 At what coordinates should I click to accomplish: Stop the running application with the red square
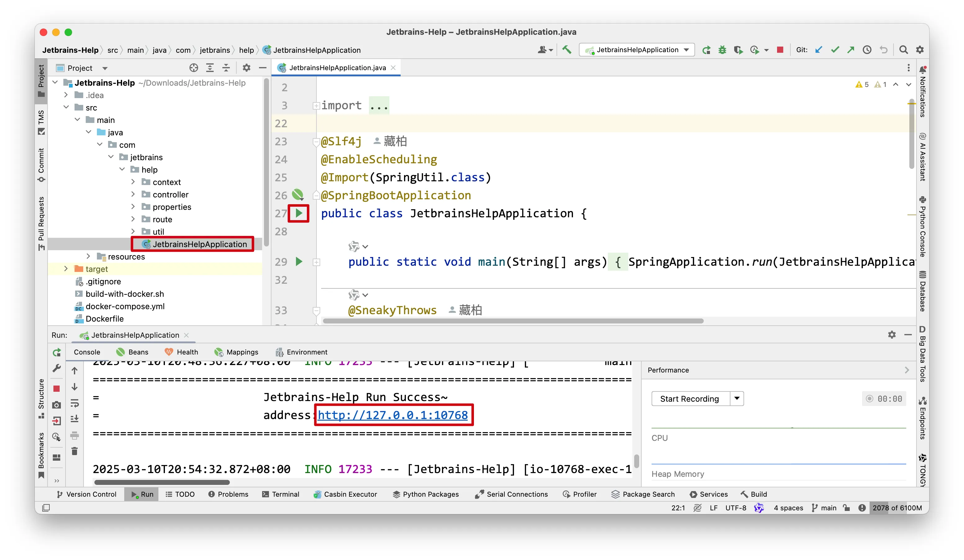point(780,50)
